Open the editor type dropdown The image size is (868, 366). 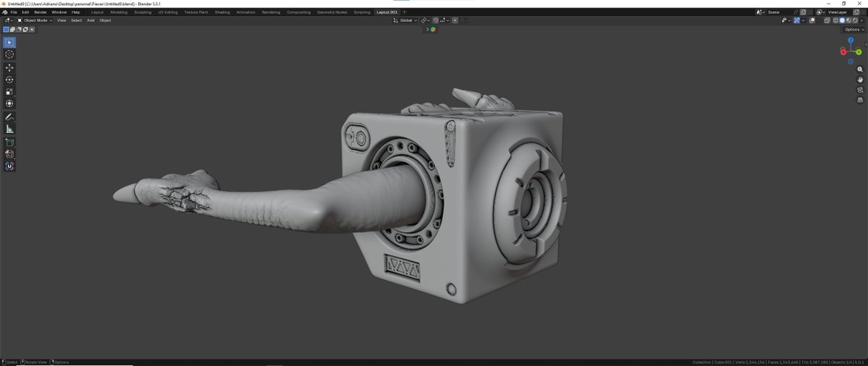[8, 20]
